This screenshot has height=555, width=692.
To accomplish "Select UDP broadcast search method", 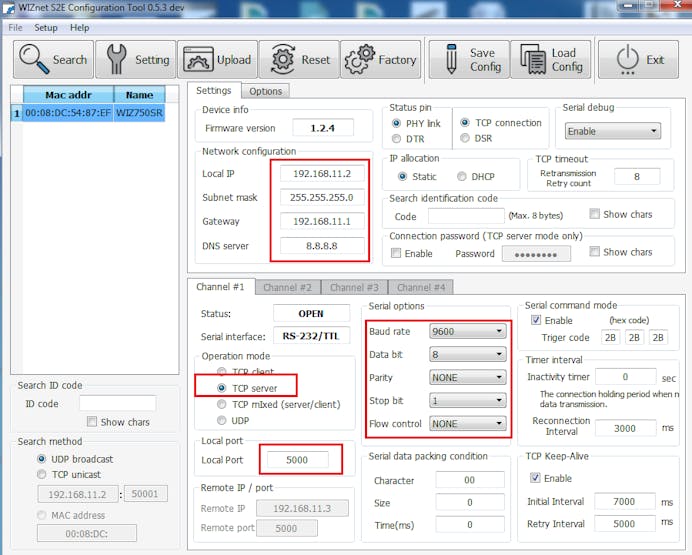I will pos(41,459).
